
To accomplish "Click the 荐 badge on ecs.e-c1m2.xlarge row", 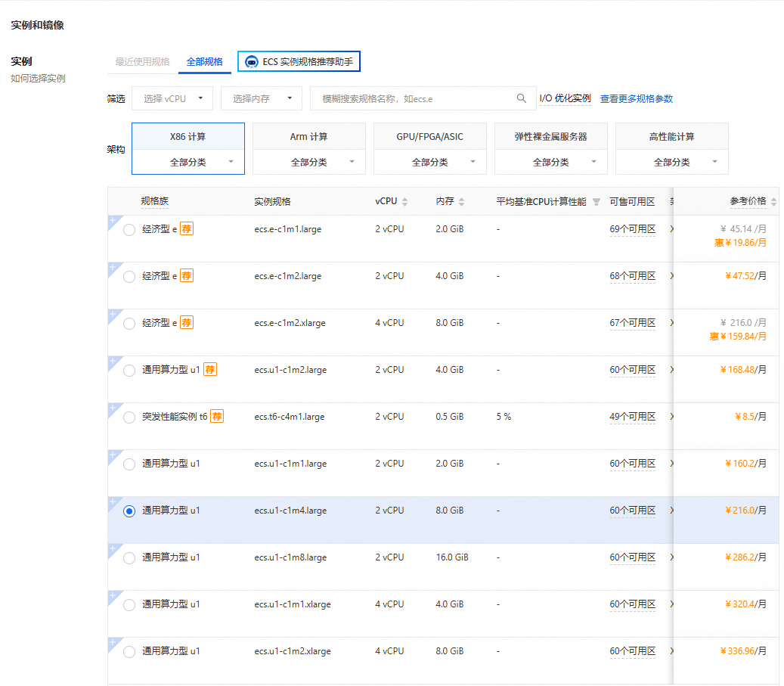I will [187, 323].
